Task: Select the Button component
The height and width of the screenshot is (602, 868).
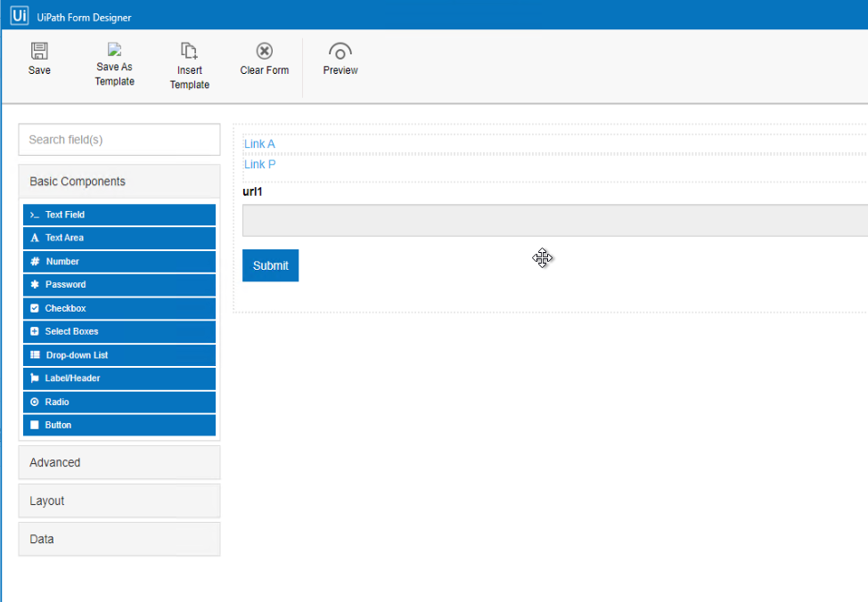Action: point(119,425)
